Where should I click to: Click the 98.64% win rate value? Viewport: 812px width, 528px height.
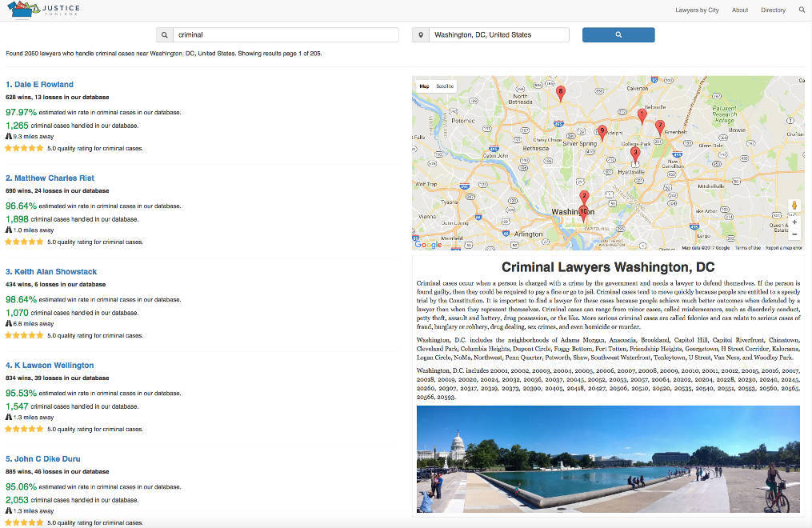tap(22, 300)
